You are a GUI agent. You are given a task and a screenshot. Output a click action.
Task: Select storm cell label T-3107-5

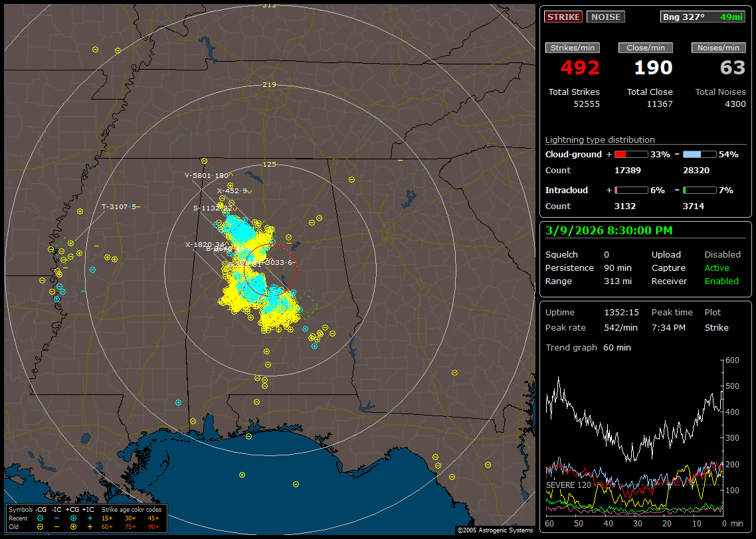tap(119, 207)
